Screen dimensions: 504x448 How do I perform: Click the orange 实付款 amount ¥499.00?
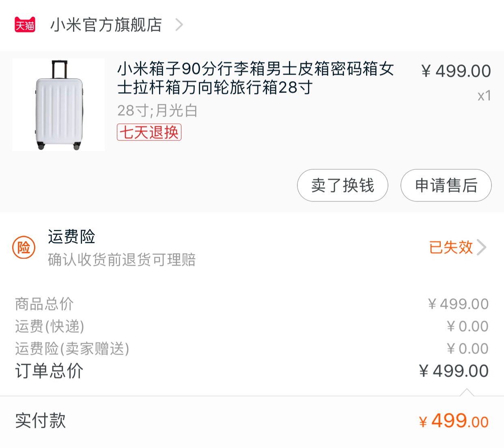(x=454, y=421)
